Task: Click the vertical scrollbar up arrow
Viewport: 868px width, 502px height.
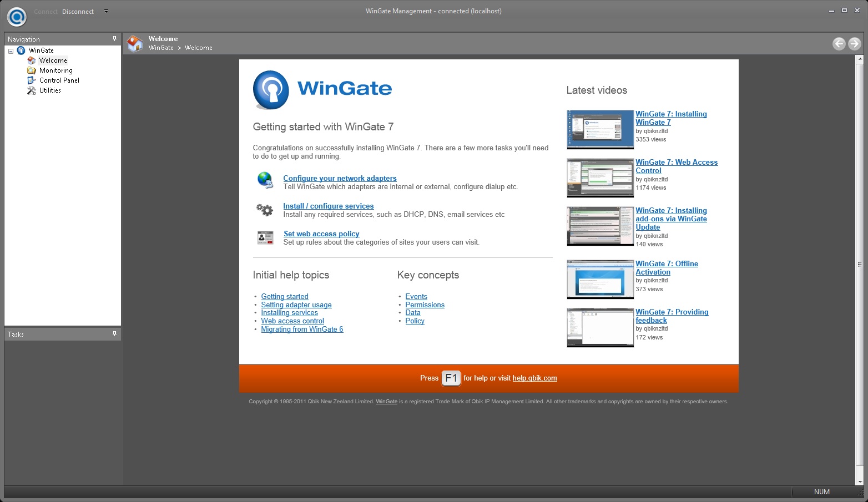Action: click(x=860, y=59)
